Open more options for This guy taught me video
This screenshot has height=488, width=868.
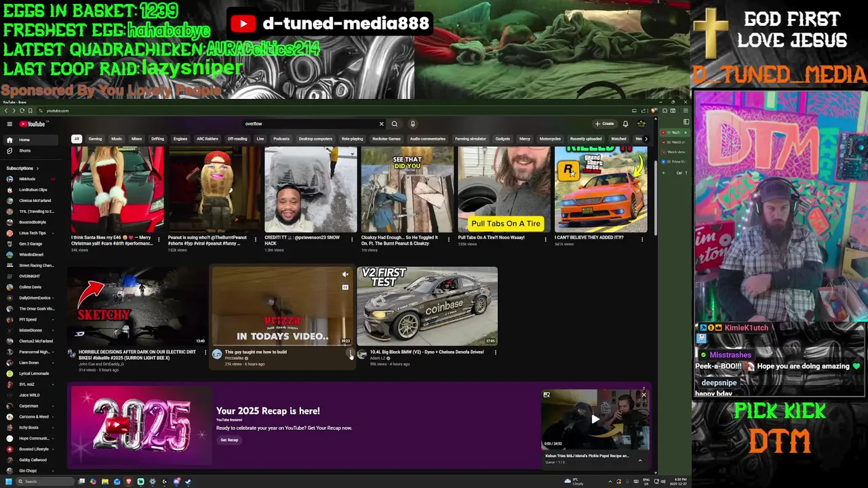click(351, 354)
